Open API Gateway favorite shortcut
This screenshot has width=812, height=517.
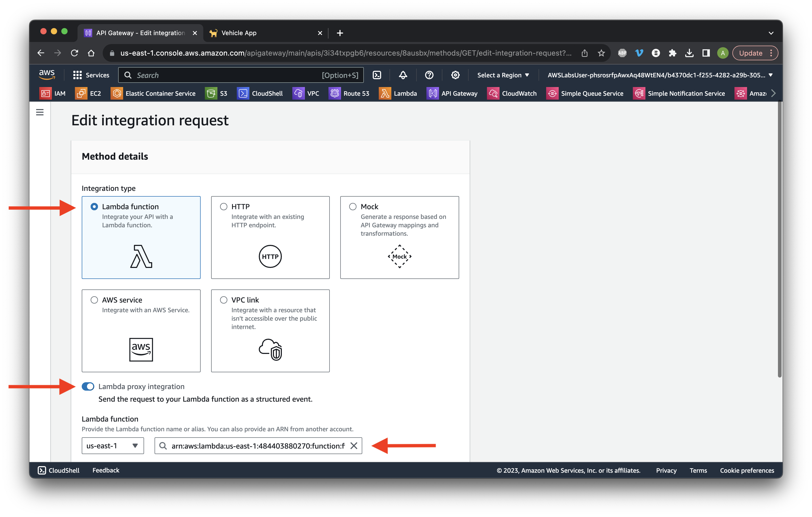[x=452, y=94]
